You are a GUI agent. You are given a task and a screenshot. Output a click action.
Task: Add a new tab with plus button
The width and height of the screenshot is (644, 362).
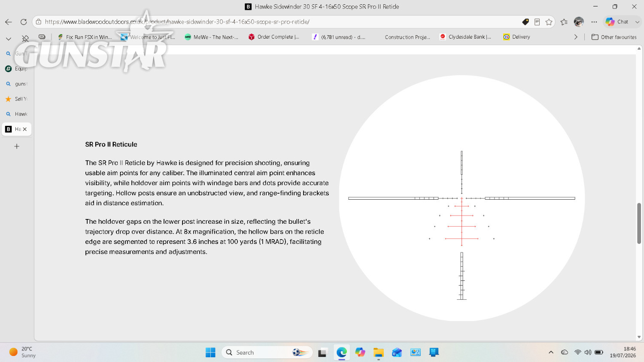click(x=17, y=146)
